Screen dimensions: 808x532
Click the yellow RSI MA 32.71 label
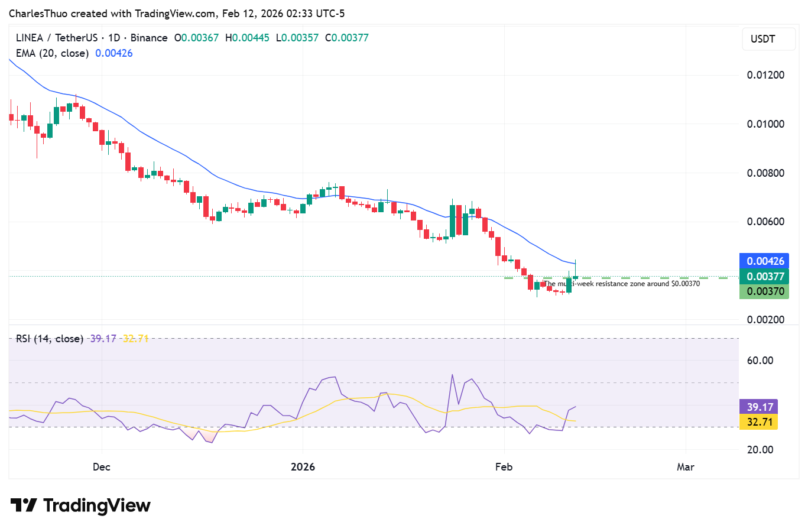tap(758, 421)
